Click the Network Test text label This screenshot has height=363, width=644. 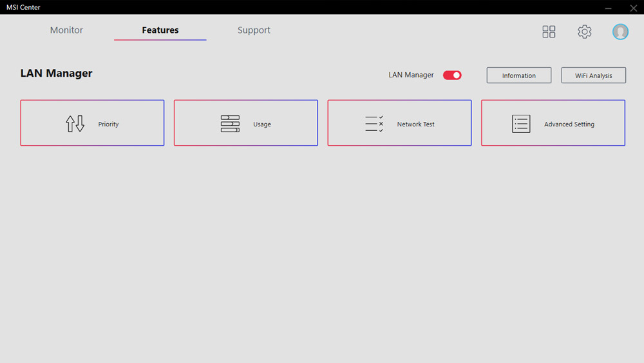(415, 124)
